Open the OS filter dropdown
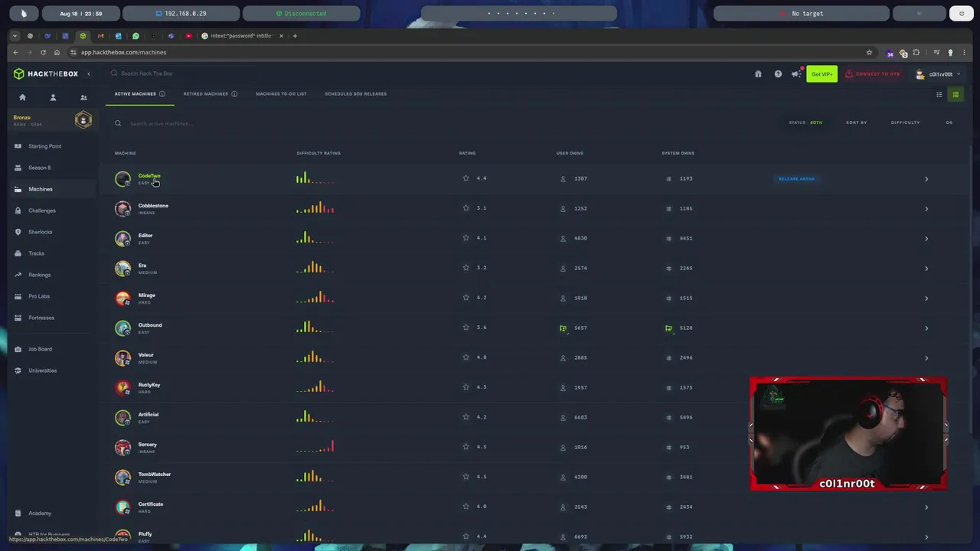The image size is (980, 551). coord(949,122)
